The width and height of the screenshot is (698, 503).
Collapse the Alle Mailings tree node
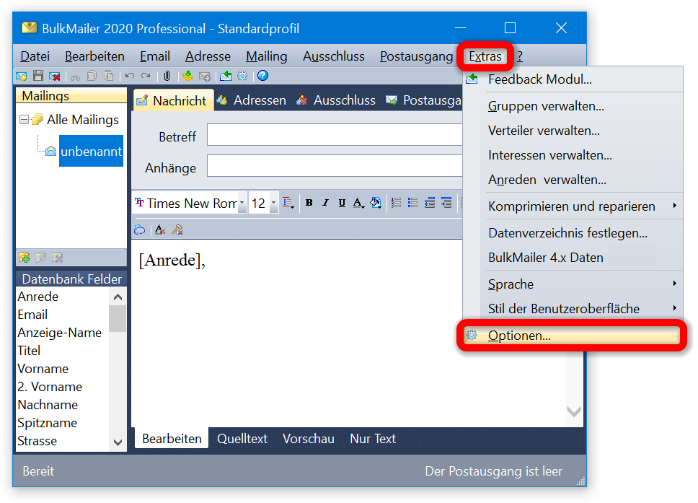[24, 119]
